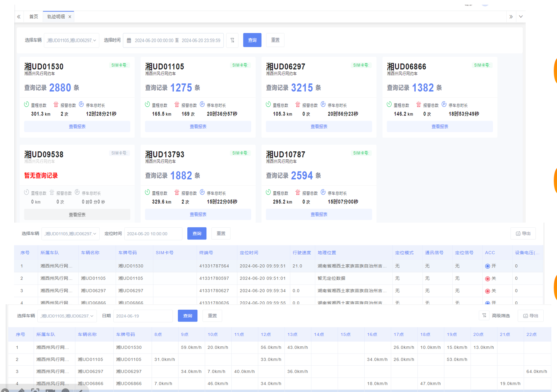The image size is (557, 392).
Task: Click mileage icon on 湘UD01530 card
Action: coord(26,104)
